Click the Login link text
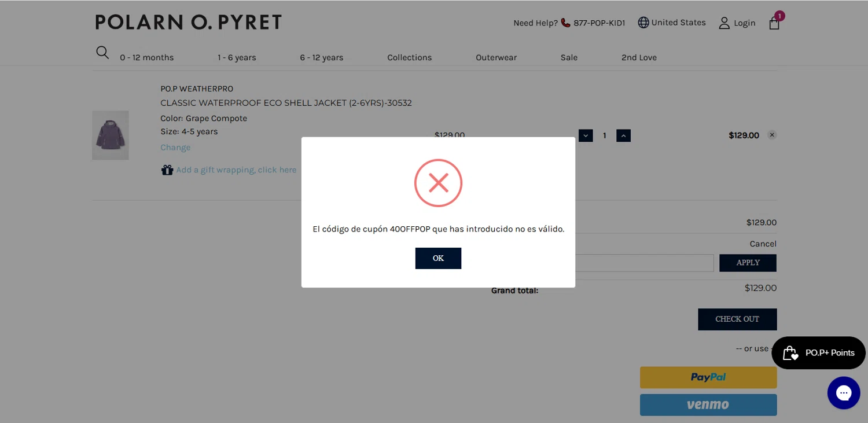The image size is (868, 423). [x=745, y=23]
